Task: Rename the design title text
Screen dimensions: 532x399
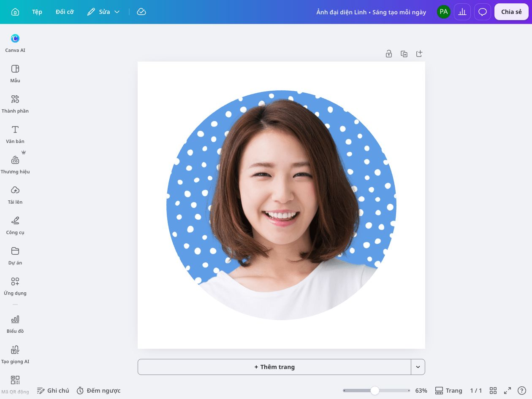Action: 371,12
